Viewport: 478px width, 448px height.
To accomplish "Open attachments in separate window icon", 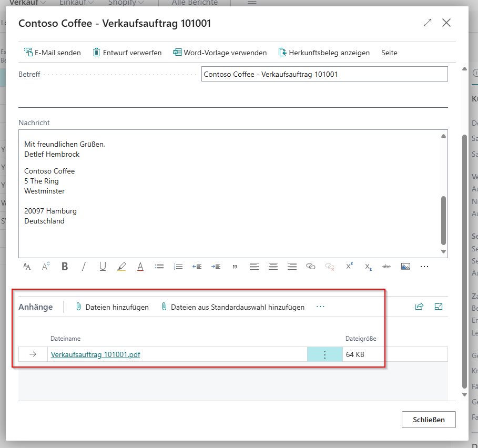I will coord(439,307).
